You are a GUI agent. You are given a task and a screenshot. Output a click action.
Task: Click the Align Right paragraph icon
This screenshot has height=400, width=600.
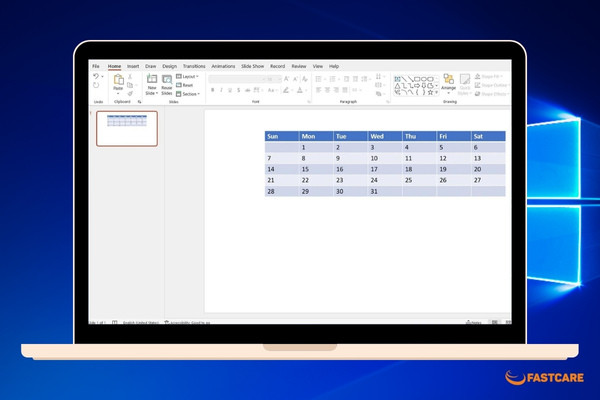point(336,90)
